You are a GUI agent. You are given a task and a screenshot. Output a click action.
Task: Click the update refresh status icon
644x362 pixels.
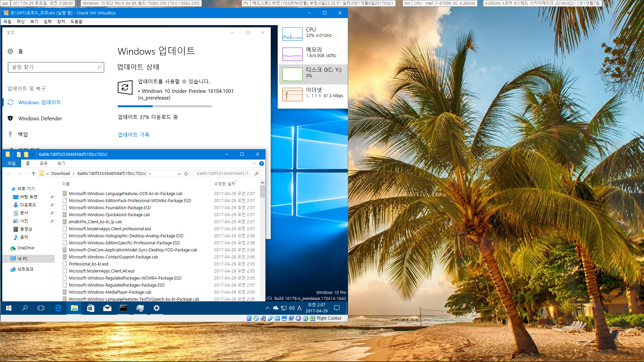pyautogui.click(x=125, y=88)
